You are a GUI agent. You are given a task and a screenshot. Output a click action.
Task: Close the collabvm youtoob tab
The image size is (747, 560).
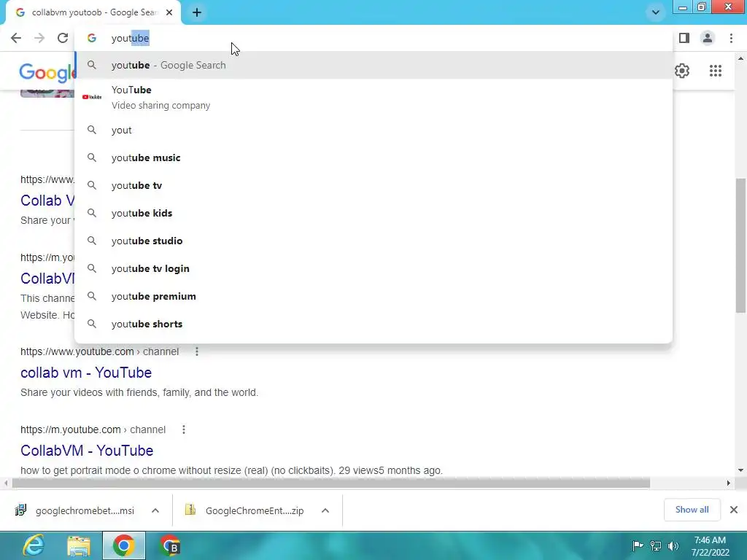click(x=169, y=12)
